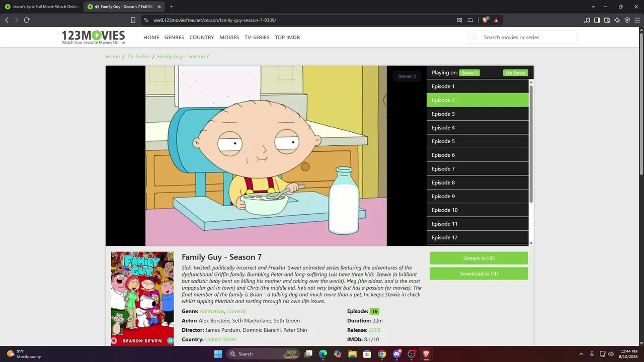
Task: Switch to Jason's Lyric movie tab
Action: coord(41,7)
